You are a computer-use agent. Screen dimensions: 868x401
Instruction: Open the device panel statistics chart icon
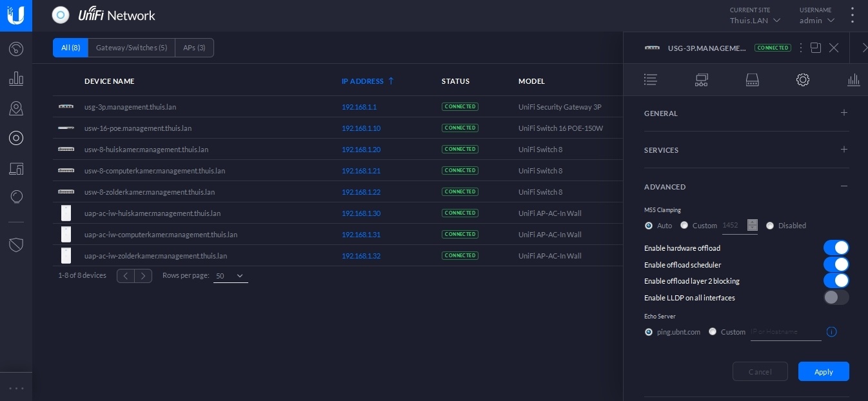tap(853, 80)
